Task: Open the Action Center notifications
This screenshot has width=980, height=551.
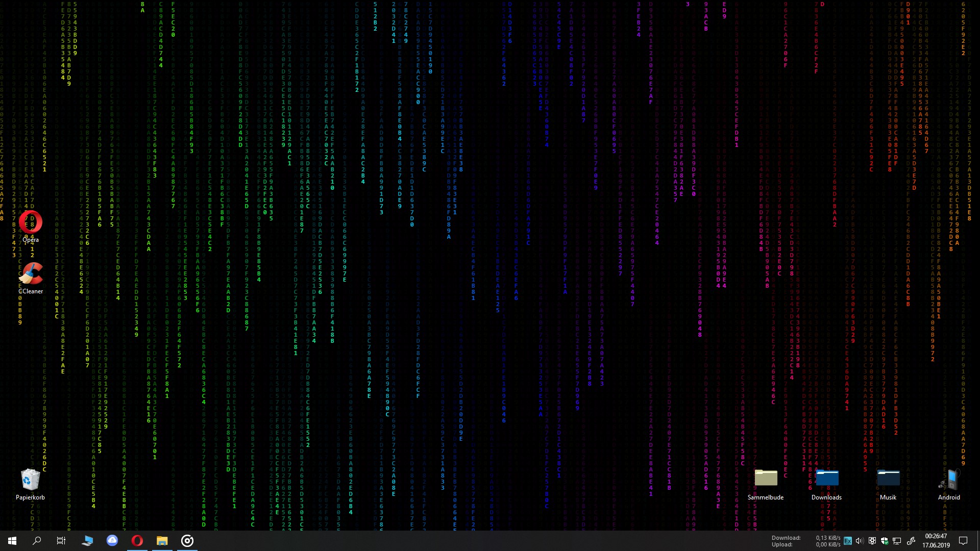Action: click(x=963, y=541)
